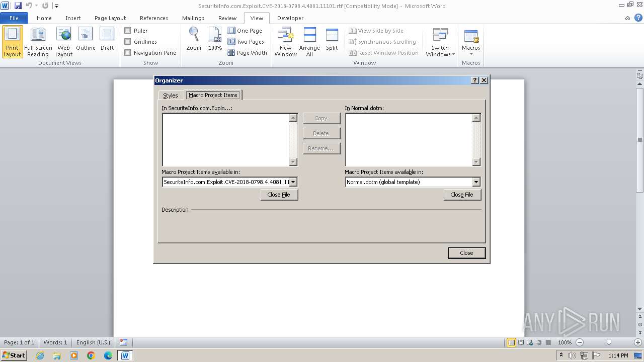The image size is (644, 362).
Task: Click Close File under SecuriteInfo list
Action: pos(279,195)
